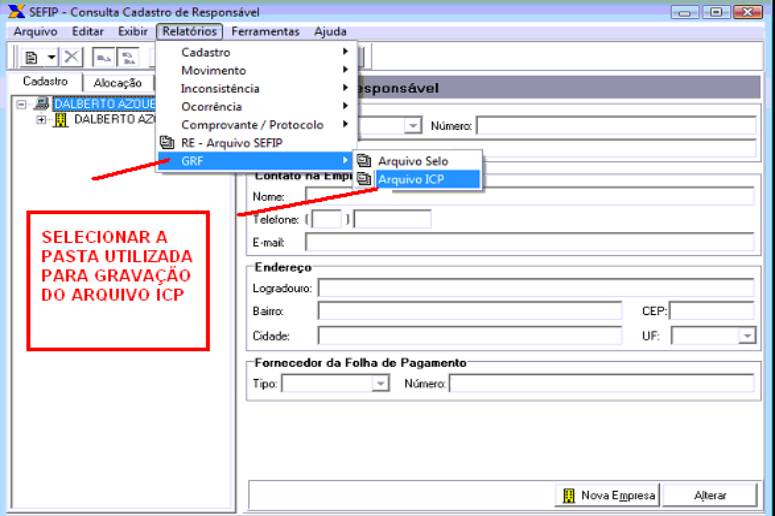Click the computer icon of the top tree node
775x516 pixels.
click(x=42, y=103)
